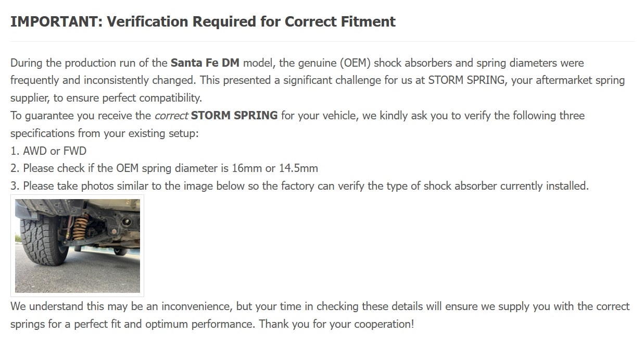Click the italic word 'correct'
Viewport: 644px width, 345px height.
pos(171,116)
